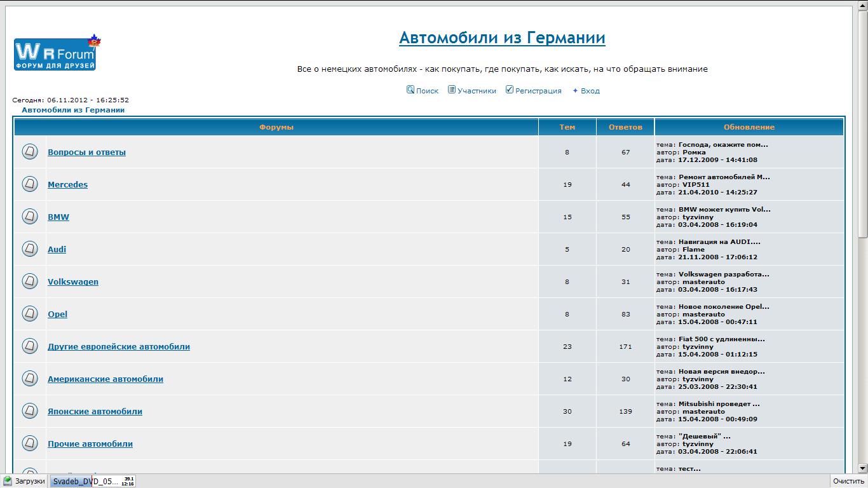This screenshot has height=488, width=868.
Task: Open the Прочие автомобили forum
Action: (x=90, y=444)
